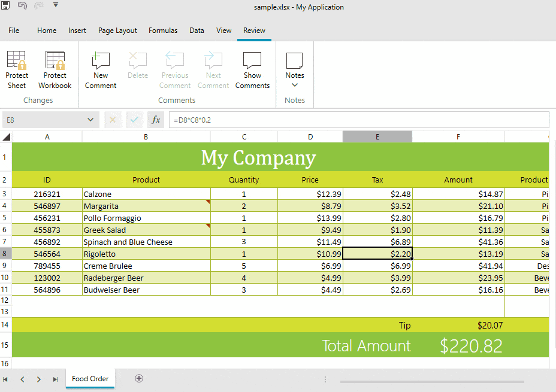Click the undo arrow icon

[x=22, y=5]
